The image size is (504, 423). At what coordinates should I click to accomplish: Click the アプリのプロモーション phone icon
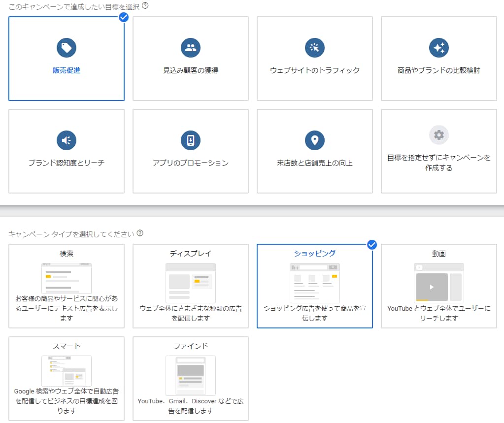tap(191, 140)
